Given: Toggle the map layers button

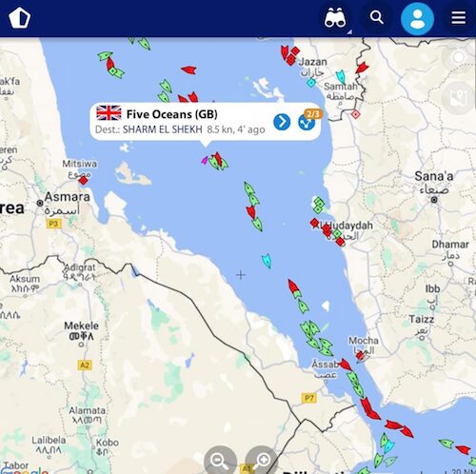Looking at the screenshot, I should [x=458, y=97].
